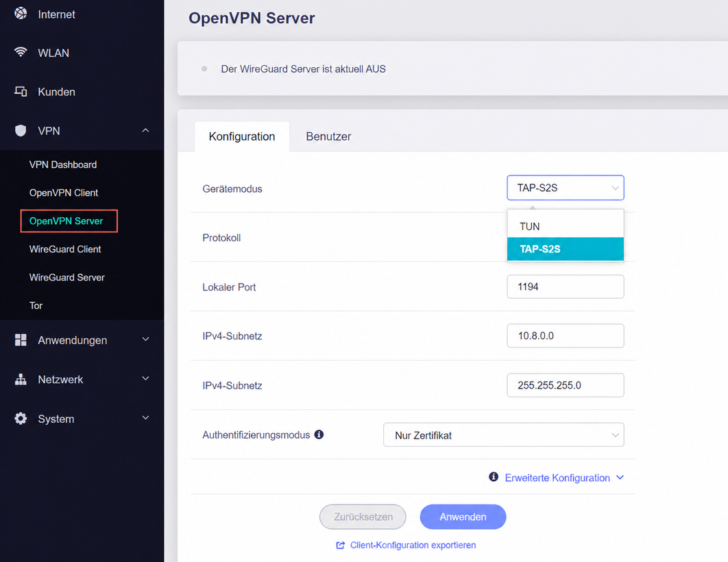Click Client-Konfiguration exportieren link
This screenshot has height=562, width=728.
pyautogui.click(x=413, y=545)
